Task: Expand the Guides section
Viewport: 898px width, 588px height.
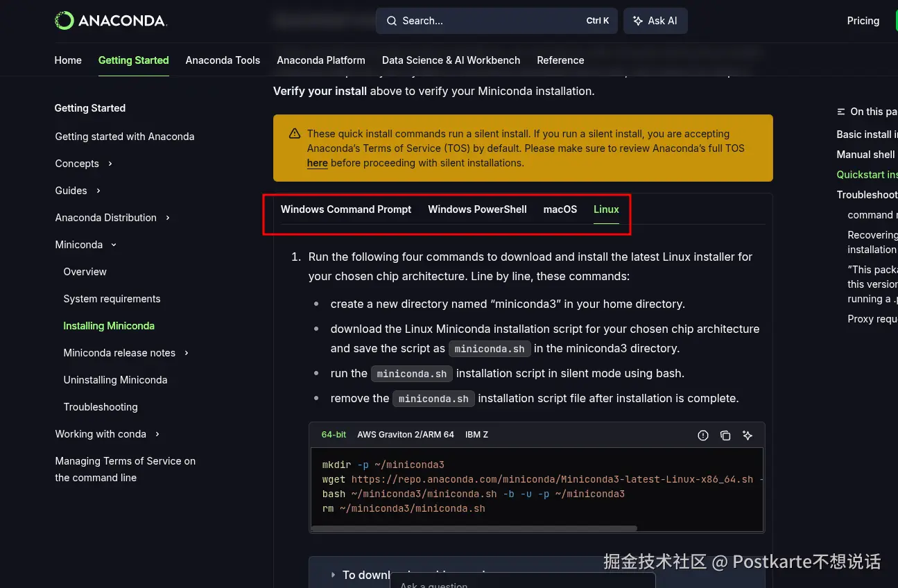Action: click(78, 191)
